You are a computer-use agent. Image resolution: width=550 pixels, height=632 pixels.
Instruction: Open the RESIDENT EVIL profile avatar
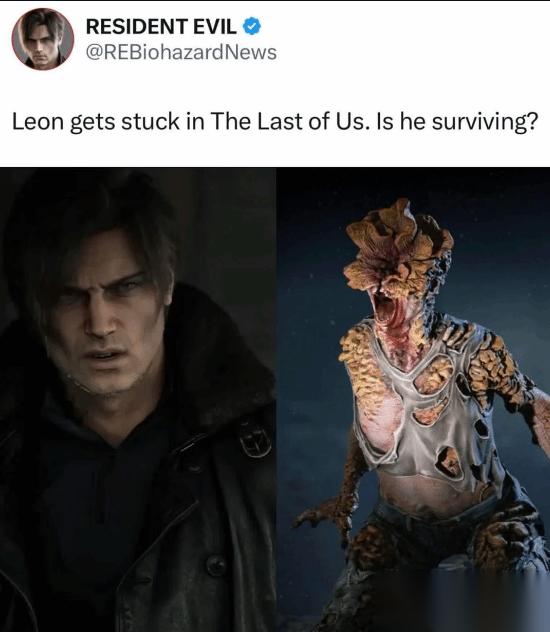tap(43, 39)
